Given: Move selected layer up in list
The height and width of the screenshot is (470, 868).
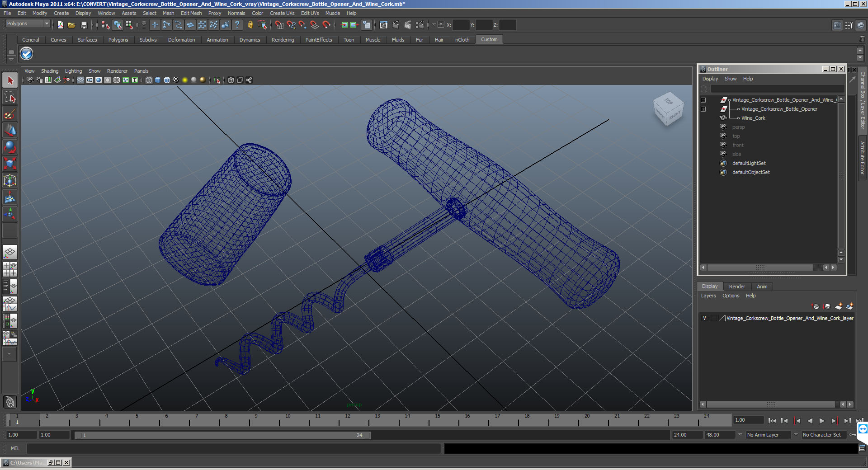Looking at the screenshot, I should click(x=816, y=306).
